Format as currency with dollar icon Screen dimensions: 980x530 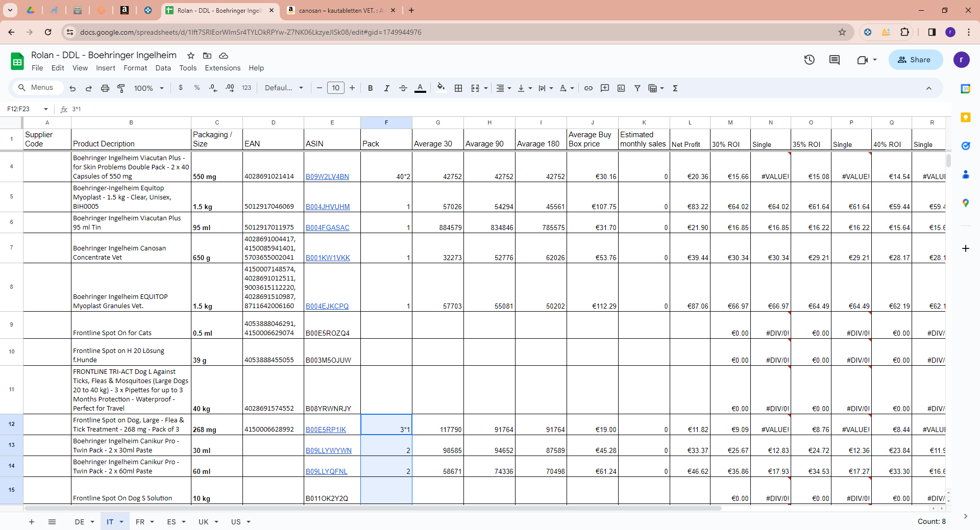[181, 88]
